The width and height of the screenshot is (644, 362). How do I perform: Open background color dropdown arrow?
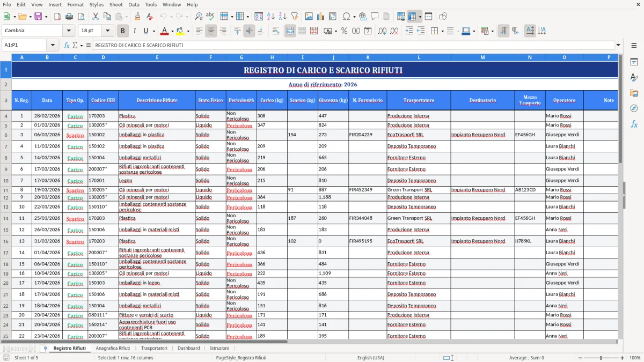(188, 31)
